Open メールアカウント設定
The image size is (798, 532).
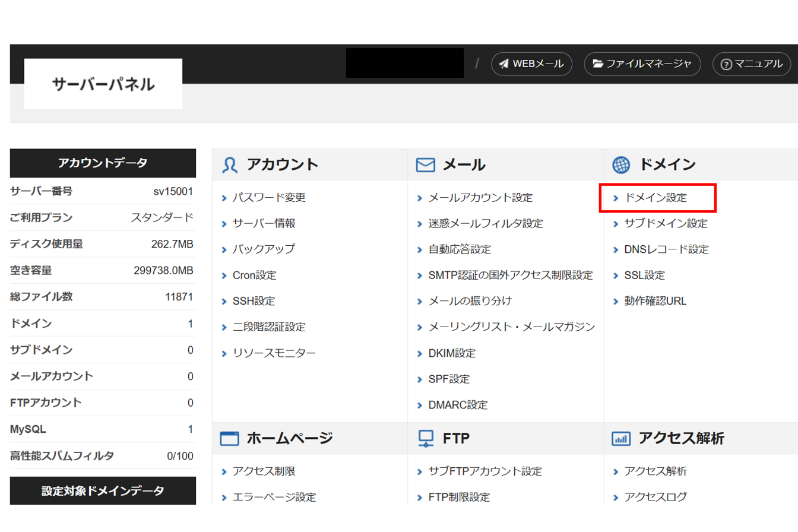click(x=480, y=198)
